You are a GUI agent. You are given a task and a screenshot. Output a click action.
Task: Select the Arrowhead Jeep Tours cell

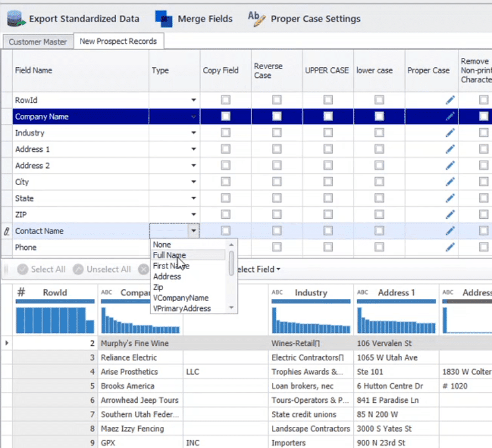coord(140,400)
